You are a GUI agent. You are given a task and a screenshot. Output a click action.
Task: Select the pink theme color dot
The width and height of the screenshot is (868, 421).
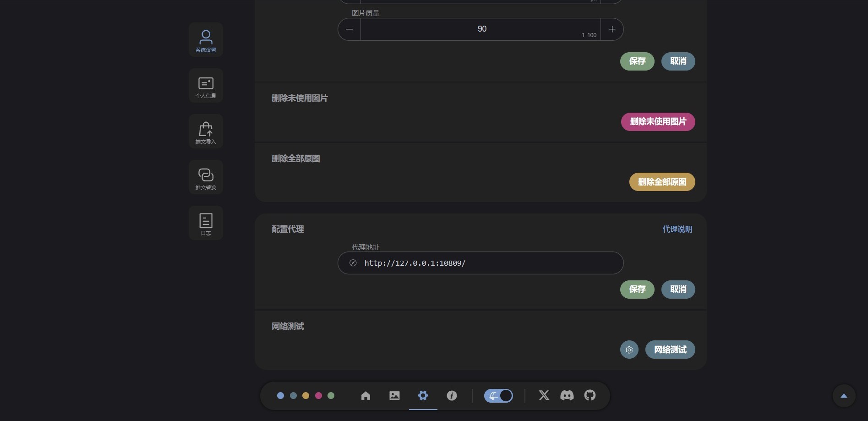(318, 395)
